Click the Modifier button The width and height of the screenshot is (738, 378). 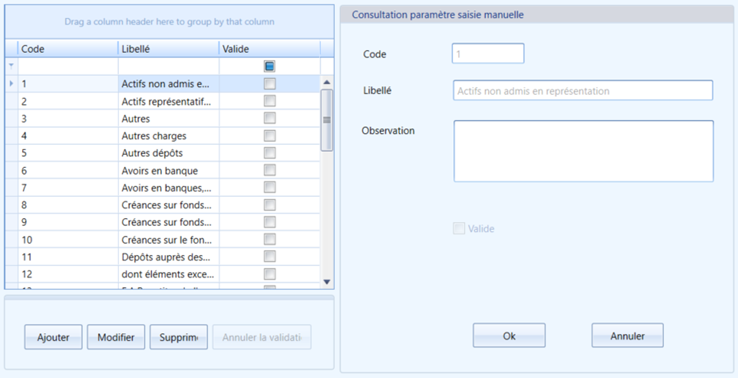tap(116, 337)
